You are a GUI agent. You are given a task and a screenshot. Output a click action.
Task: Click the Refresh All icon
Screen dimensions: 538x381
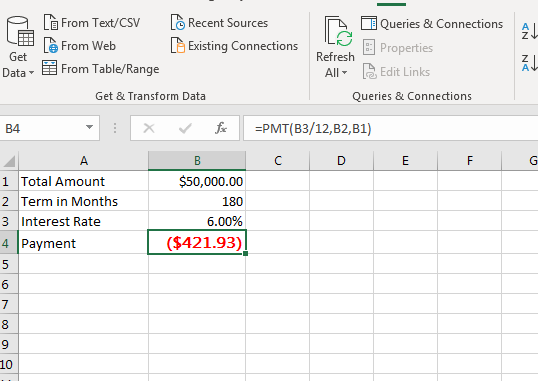click(x=339, y=31)
